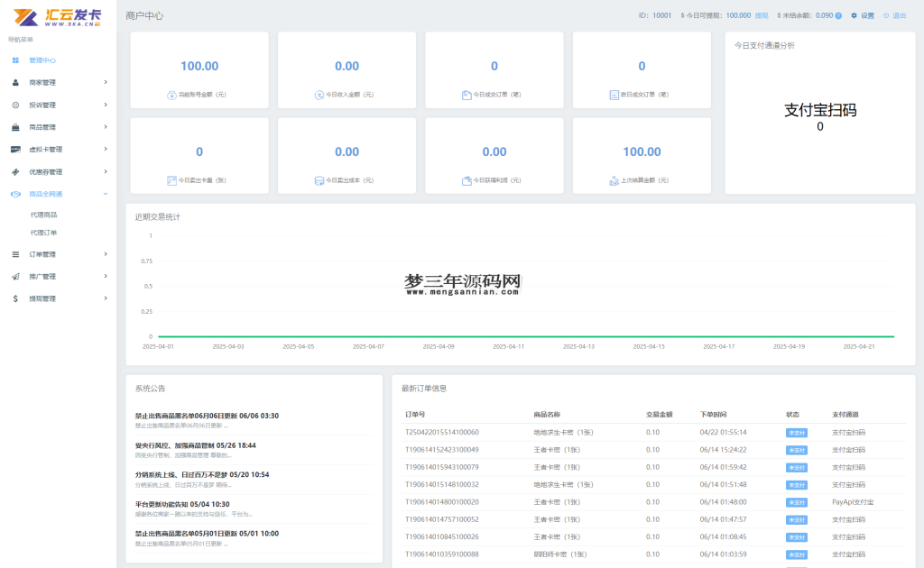This screenshot has width=924, height=568.
Task: Click the 商品管理 briefcase icon
Action: [14, 126]
